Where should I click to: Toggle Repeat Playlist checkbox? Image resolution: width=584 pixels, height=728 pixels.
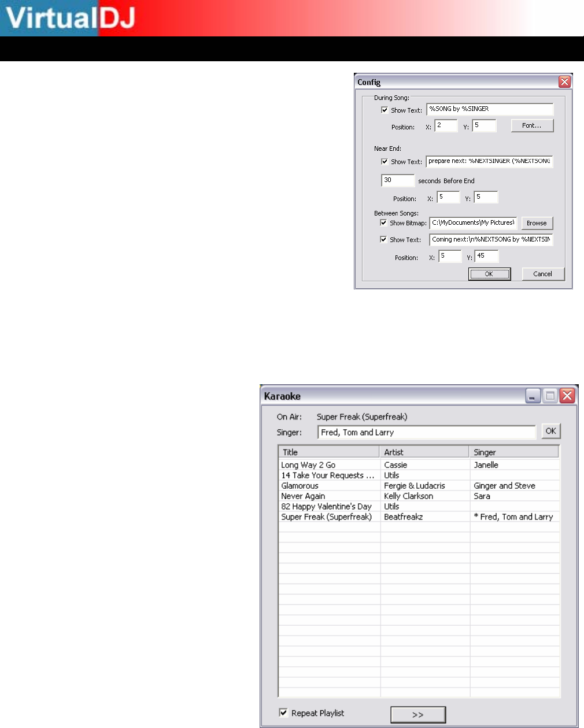pyautogui.click(x=283, y=712)
